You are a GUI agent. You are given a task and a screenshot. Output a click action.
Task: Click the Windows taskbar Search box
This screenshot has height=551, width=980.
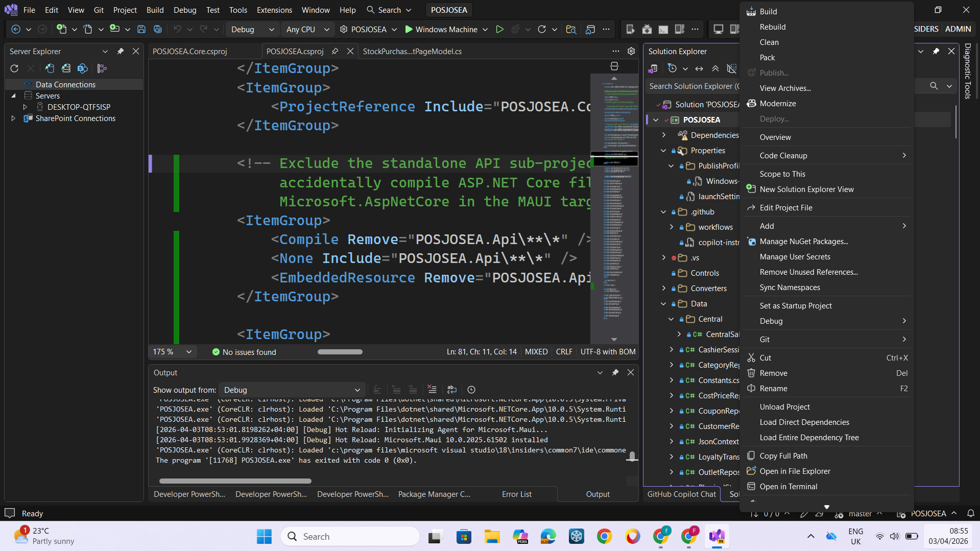point(350,537)
